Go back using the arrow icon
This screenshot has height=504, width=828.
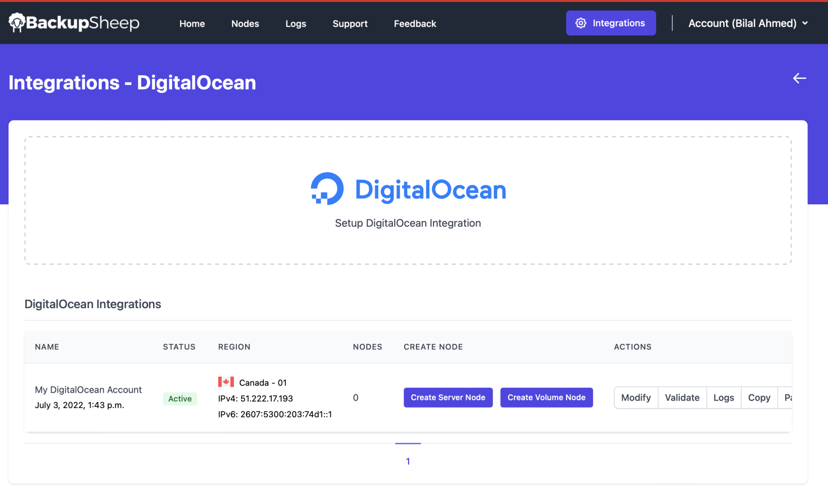[799, 78]
